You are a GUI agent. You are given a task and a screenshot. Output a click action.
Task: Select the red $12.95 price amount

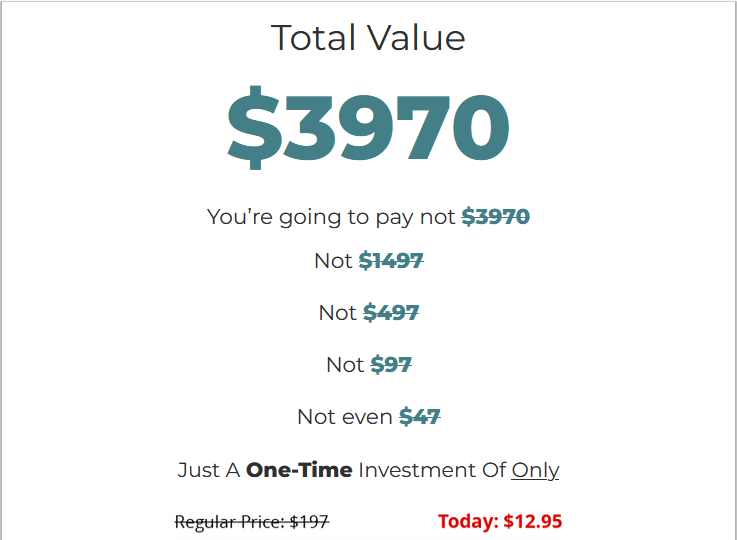533,521
